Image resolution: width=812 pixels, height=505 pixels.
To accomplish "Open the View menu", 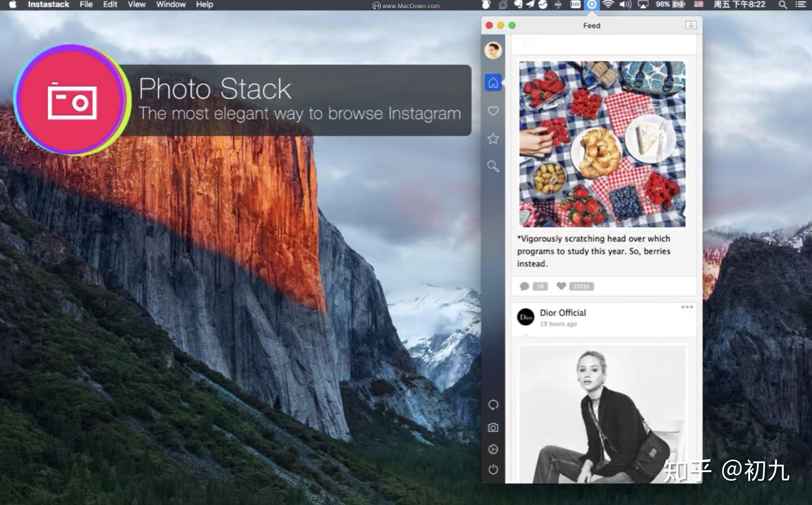I will pos(137,5).
